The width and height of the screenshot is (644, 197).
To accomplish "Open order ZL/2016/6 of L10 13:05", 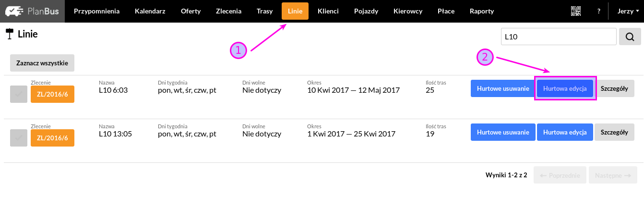I will click(x=53, y=138).
